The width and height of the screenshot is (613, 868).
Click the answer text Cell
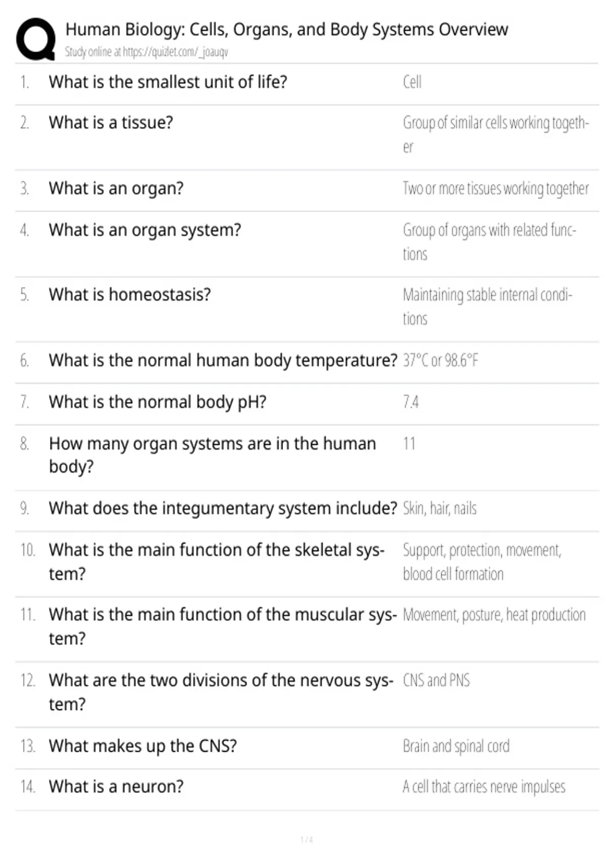point(412,82)
